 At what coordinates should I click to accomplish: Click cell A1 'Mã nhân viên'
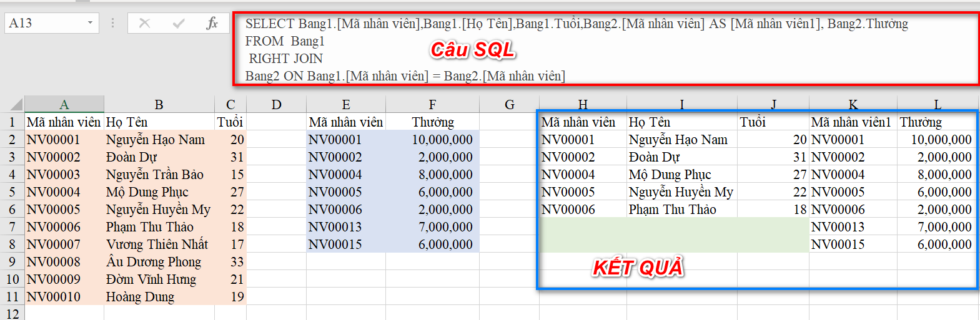[x=64, y=122]
